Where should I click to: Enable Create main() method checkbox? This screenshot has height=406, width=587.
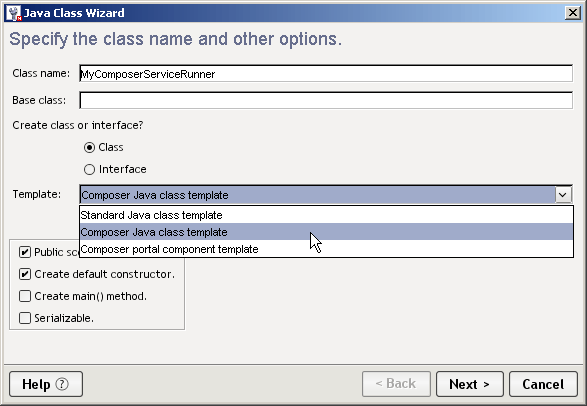pyautogui.click(x=25, y=296)
